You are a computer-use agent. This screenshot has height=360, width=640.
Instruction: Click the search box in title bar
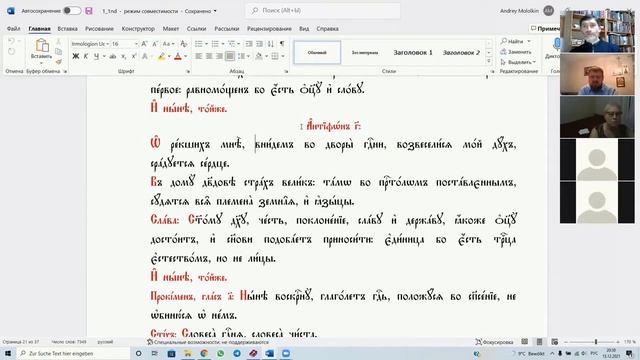pos(322,11)
